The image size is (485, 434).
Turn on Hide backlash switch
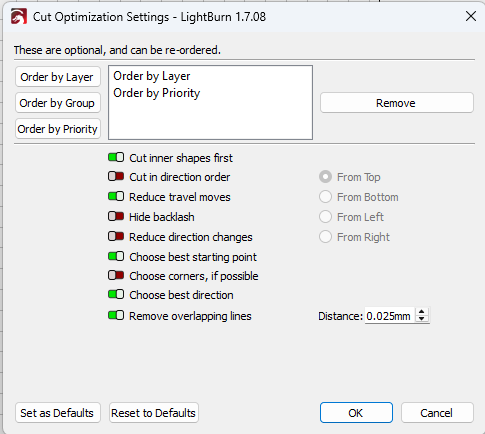[x=116, y=216]
